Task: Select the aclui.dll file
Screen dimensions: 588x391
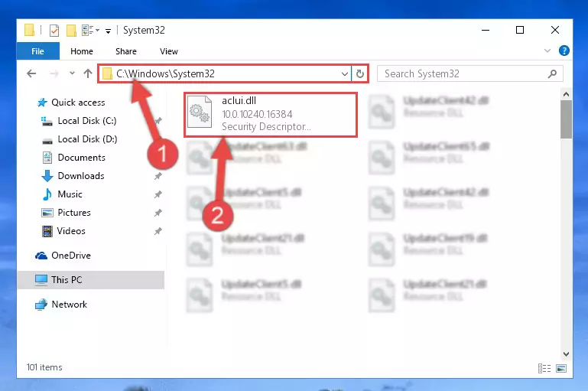Action: click(x=271, y=115)
